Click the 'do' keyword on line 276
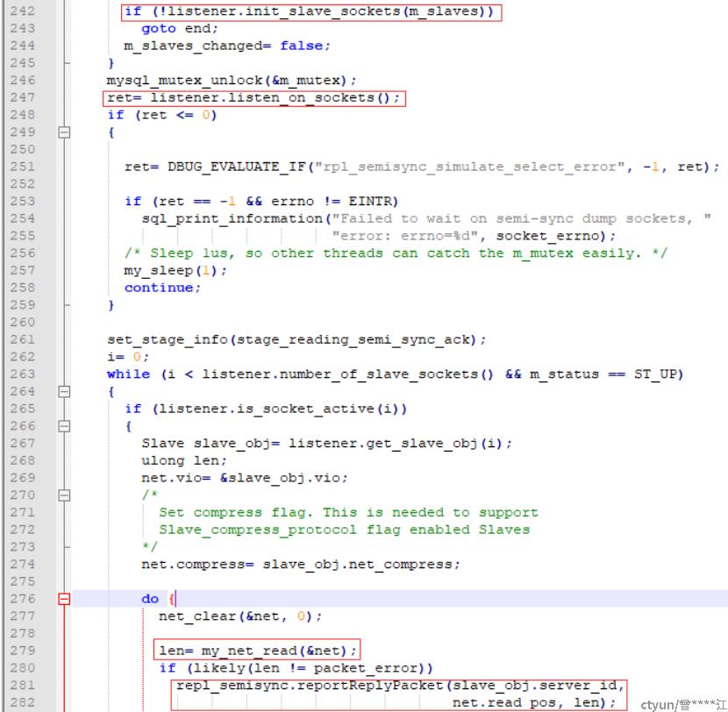The width and height of the screenshot is (728, 712). pyautogui.click(x=150, y=599)
